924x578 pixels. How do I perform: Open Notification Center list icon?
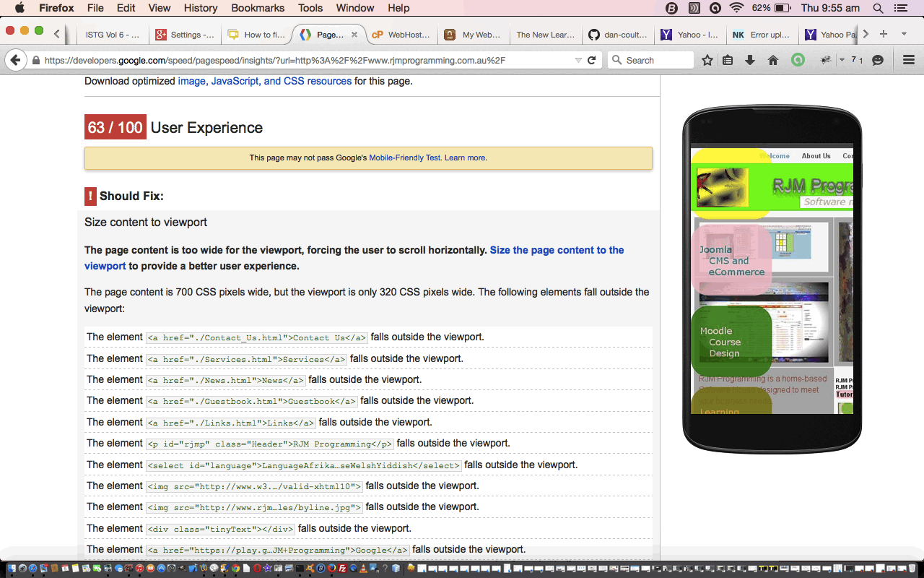tap(900, 8)
